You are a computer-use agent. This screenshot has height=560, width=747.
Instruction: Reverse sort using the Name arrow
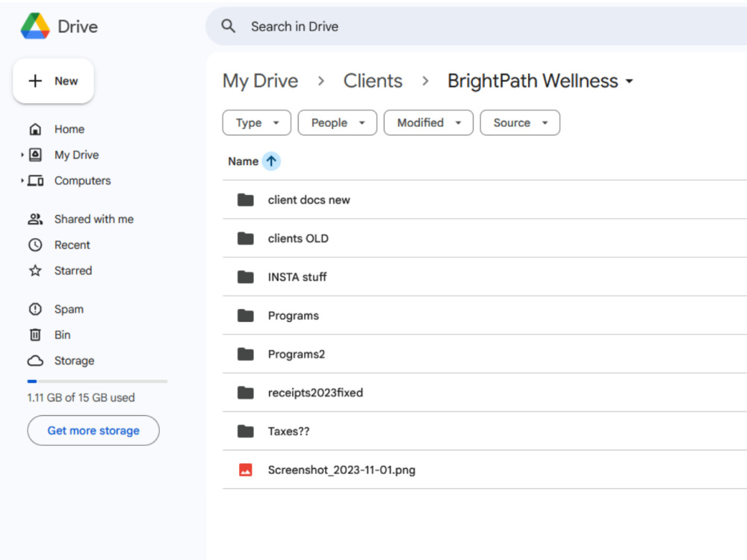(x=271, y=161)
